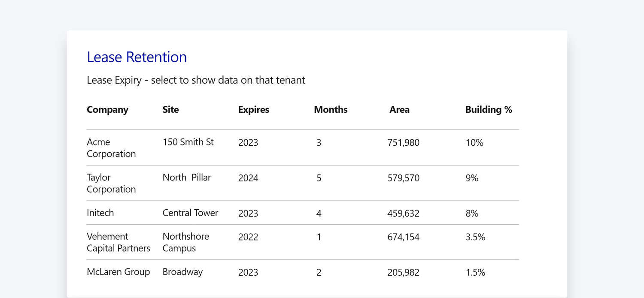
Task: Click the Broadway site cell
Action: point(182,271)
